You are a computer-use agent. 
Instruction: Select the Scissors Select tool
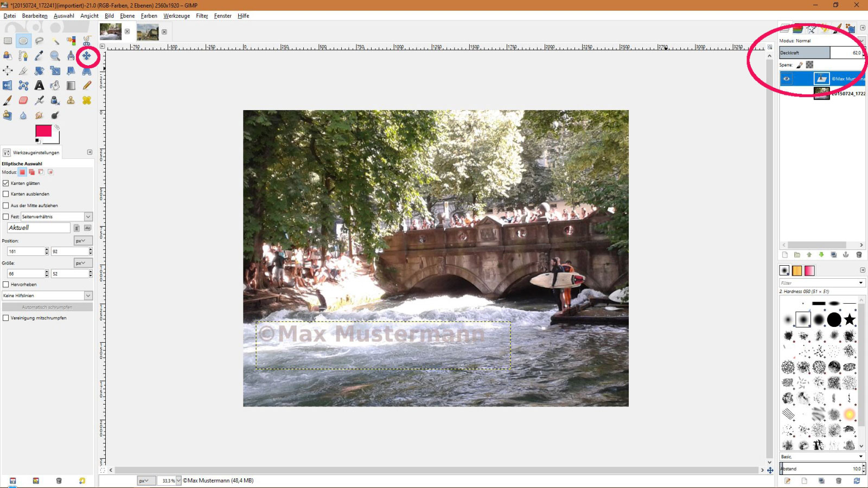pyautogui.click(x=87, y=41)
